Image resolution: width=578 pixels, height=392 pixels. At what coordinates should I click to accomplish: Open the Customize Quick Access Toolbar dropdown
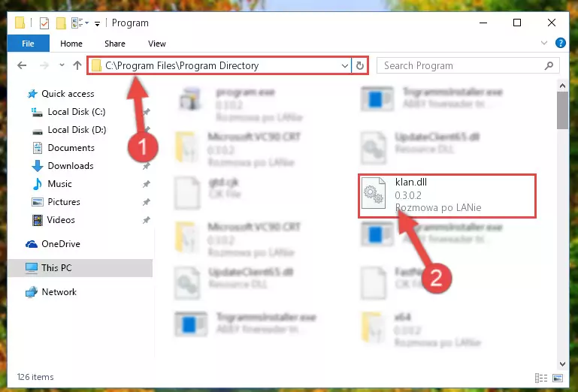pyautogui.click(x=97, y=23)
